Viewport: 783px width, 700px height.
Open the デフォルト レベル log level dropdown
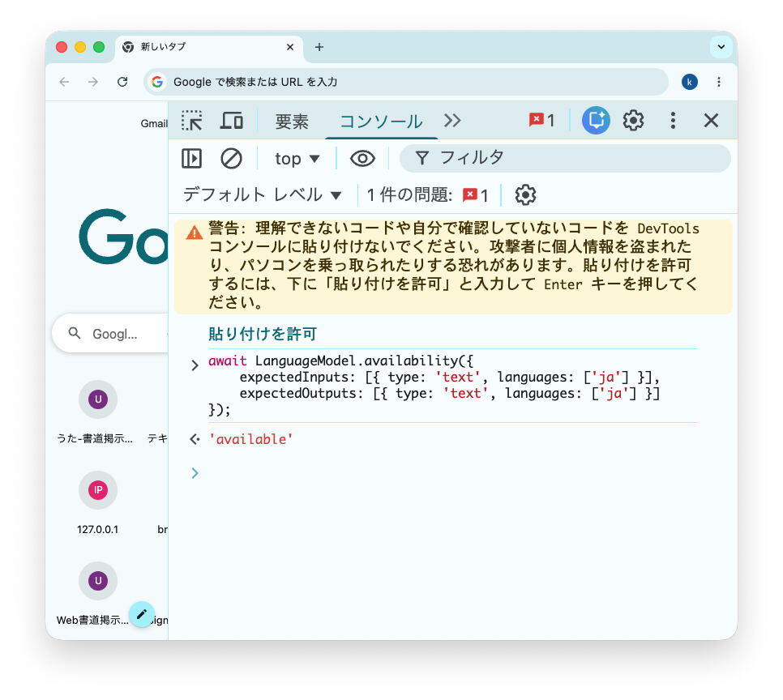(x=263, y=194)
